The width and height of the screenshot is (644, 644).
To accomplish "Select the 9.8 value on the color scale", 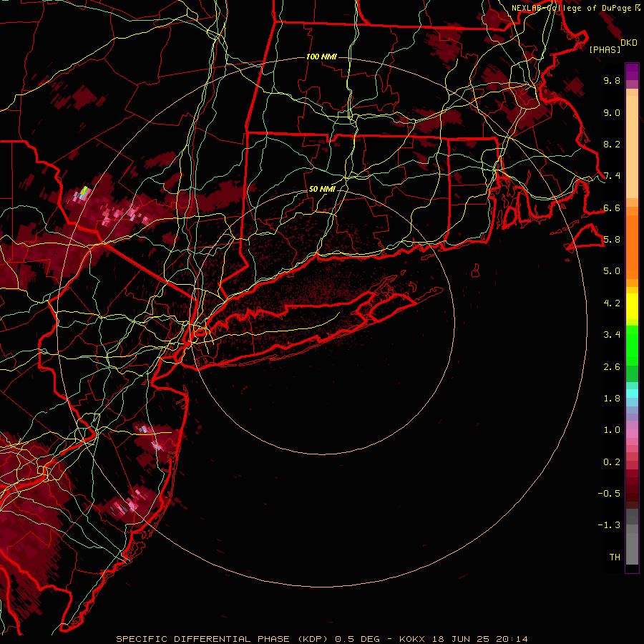I will 612,81.
